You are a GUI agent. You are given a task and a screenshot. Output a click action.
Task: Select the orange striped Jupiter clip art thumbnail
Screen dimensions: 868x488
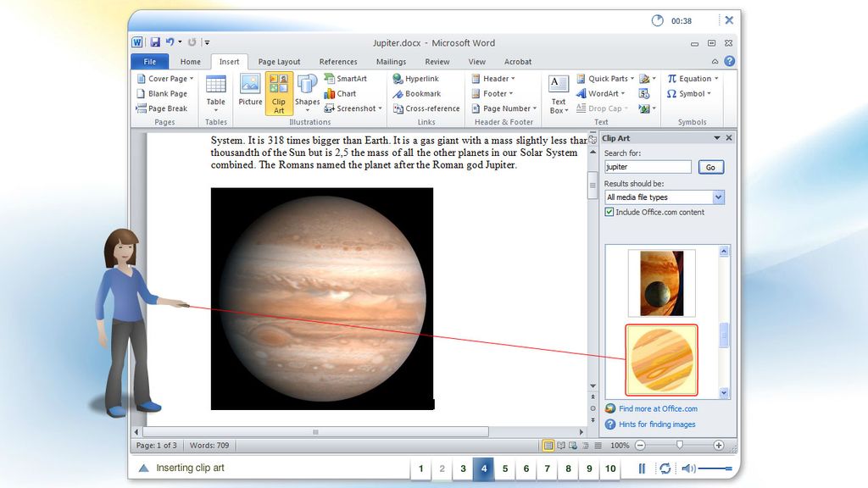click(x=661, y=360)
